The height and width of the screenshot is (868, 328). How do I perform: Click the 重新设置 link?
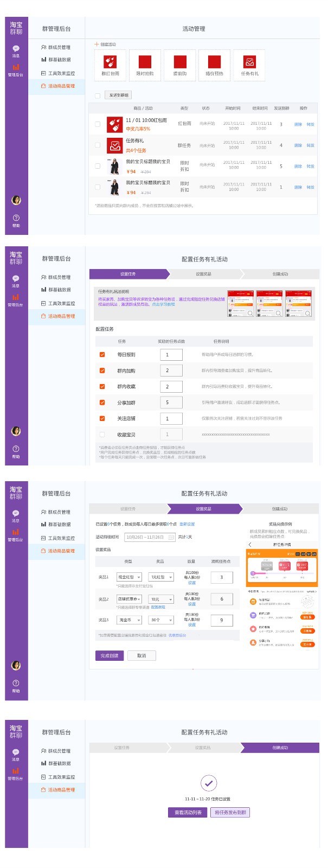pos(187,524)
